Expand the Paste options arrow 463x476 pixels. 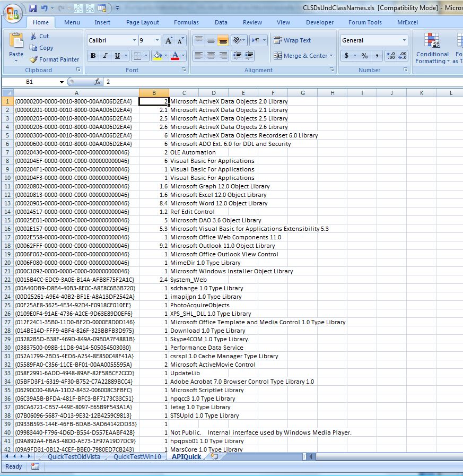[x=16, y=61]
